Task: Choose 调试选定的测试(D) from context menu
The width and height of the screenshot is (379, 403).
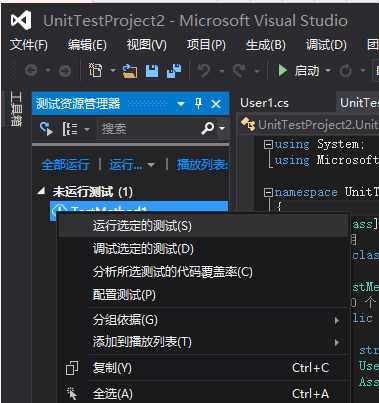Action: point(203,249)
